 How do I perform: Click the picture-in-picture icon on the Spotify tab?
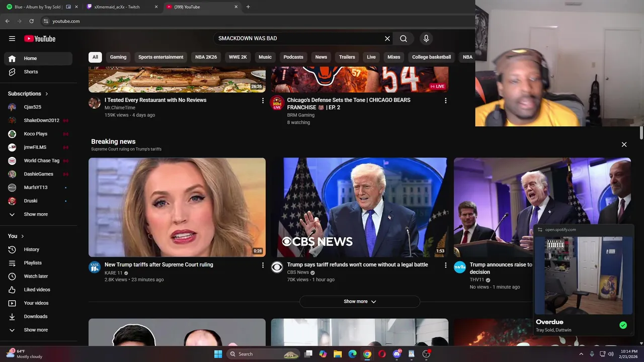pos(68,7)
